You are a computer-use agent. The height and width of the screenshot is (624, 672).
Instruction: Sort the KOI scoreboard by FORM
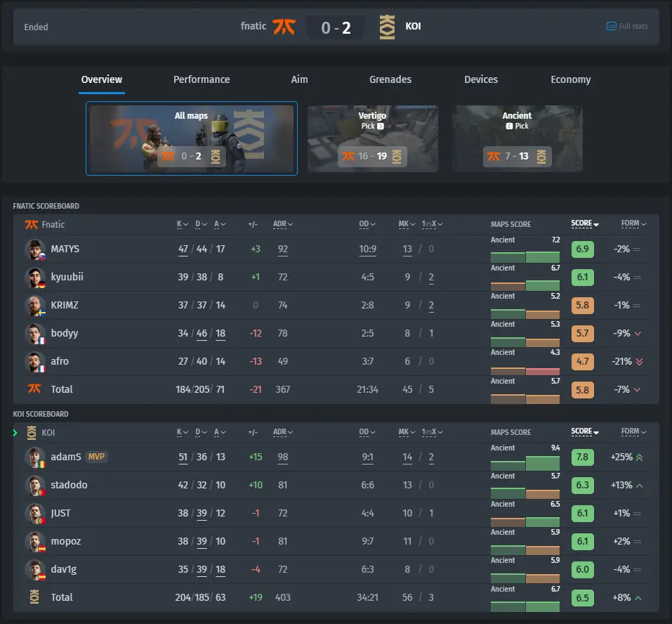pyautogui.click(x=633, y=431)
